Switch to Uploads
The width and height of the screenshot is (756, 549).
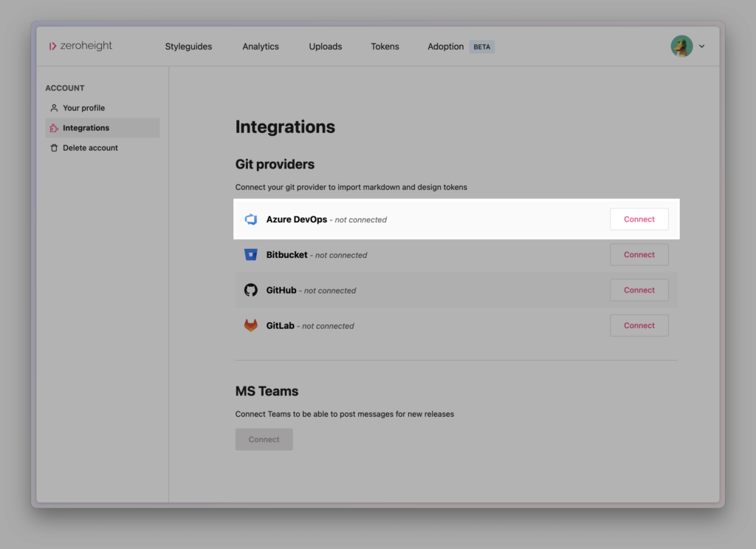point(326,47)
